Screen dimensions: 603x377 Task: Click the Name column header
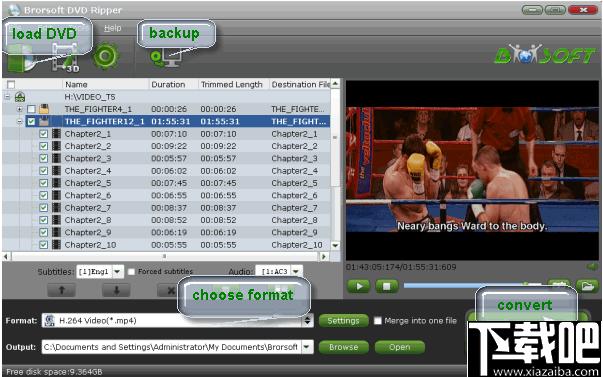(x=105, y=84)
